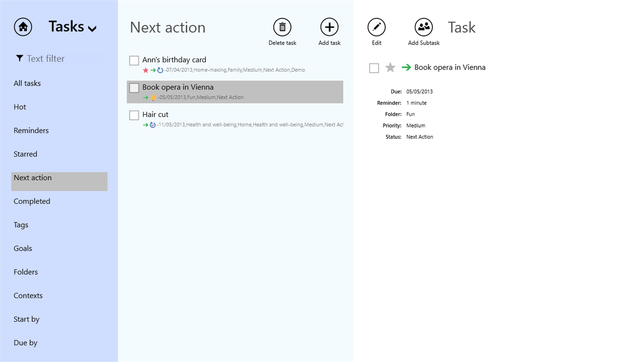Screen dimensions: 644x362
Task: Click the Add task plus icon
Action: point(329,27)
